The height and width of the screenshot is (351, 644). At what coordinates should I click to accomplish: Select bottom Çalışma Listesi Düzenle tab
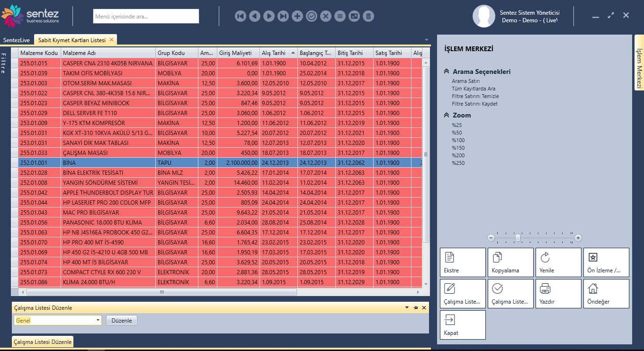point(43,342)
